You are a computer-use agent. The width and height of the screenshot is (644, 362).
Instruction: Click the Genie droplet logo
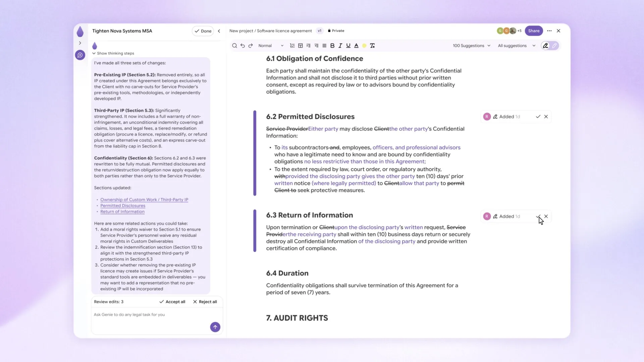tap(80, 32)
